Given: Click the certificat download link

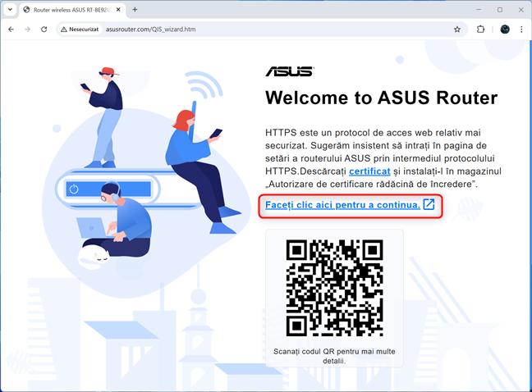Looking at the screenshot, I should point(369,171).
